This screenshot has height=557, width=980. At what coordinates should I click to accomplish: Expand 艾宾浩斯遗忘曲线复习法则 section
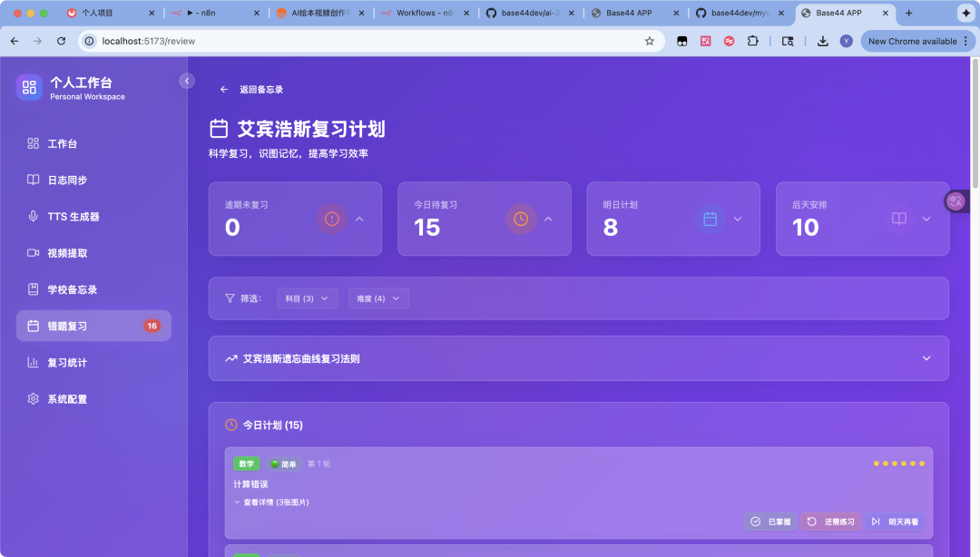926,358
